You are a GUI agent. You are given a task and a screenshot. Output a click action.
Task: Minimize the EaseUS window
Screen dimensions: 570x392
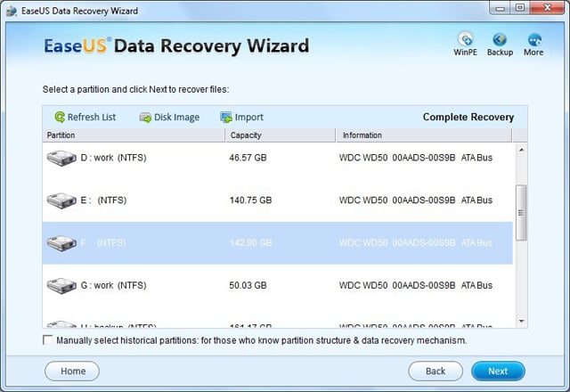(x=501, y=8)
